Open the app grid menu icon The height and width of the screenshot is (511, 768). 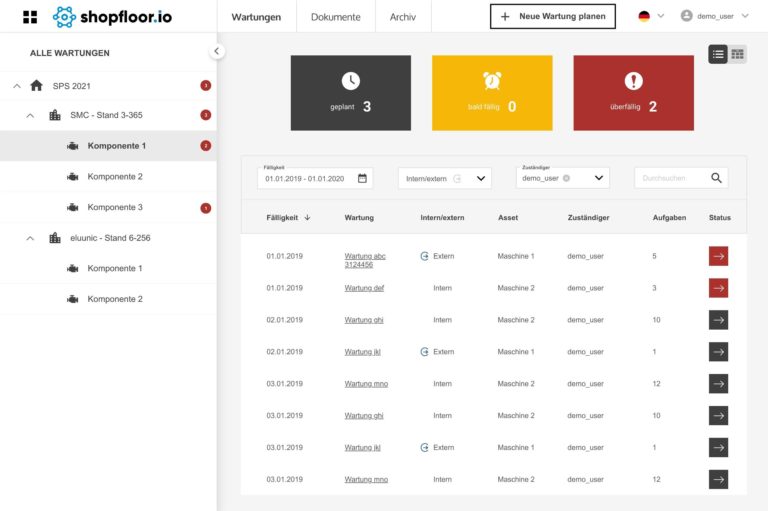click(29, 17)
